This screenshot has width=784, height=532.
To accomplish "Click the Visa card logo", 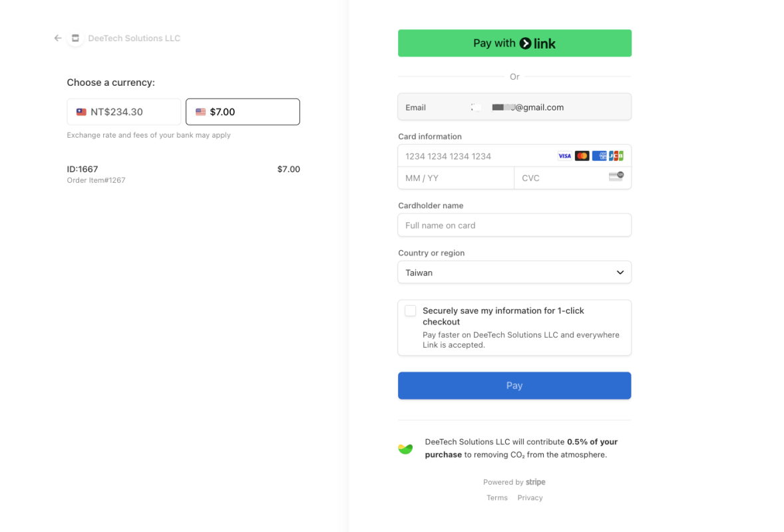I will click(x=564, y=156).
